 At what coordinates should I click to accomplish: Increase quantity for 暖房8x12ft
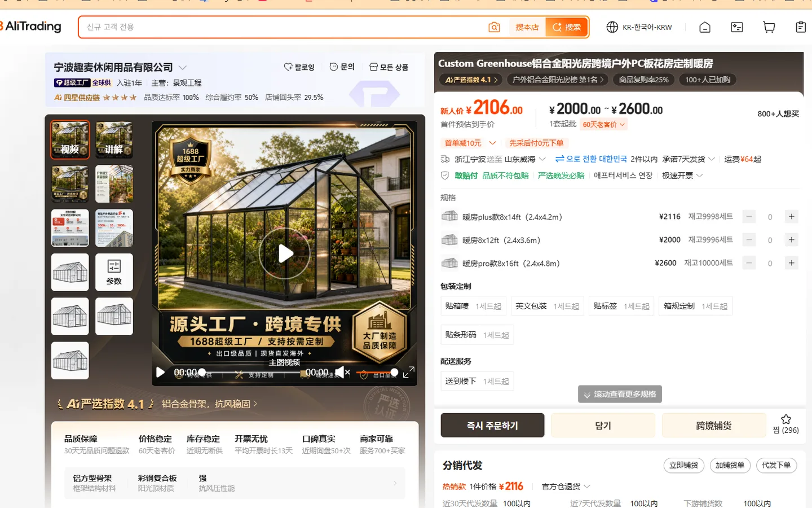(792, 240)
